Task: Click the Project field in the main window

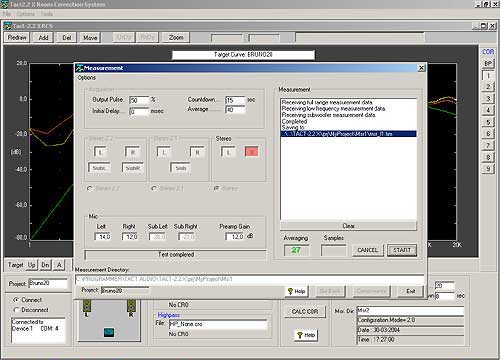Action: coord(48,283)
